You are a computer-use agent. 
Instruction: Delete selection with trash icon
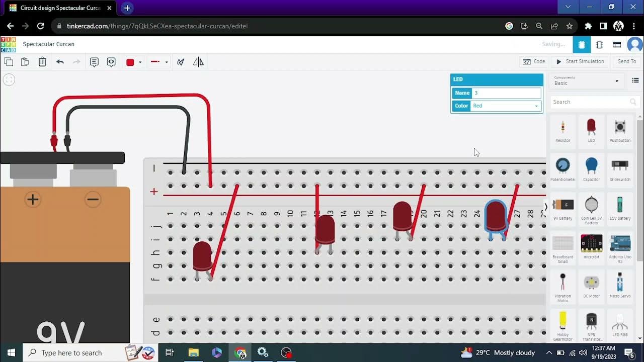click(42, 62)
